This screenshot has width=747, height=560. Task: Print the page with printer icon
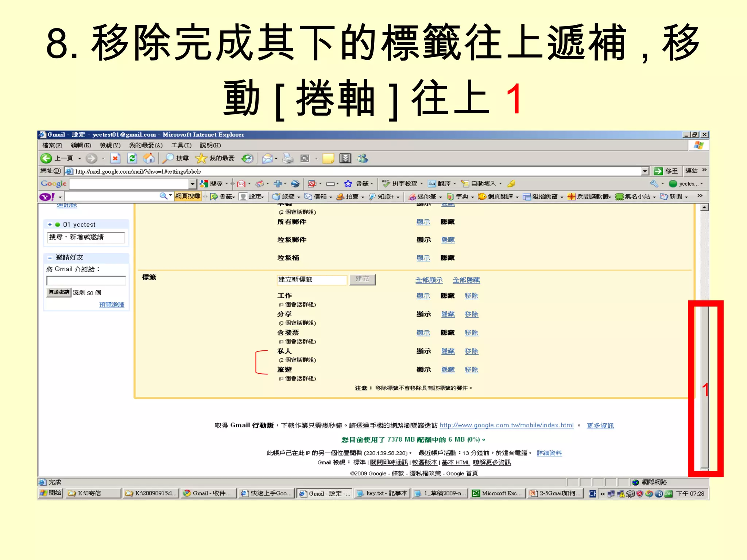coord(288,158)
